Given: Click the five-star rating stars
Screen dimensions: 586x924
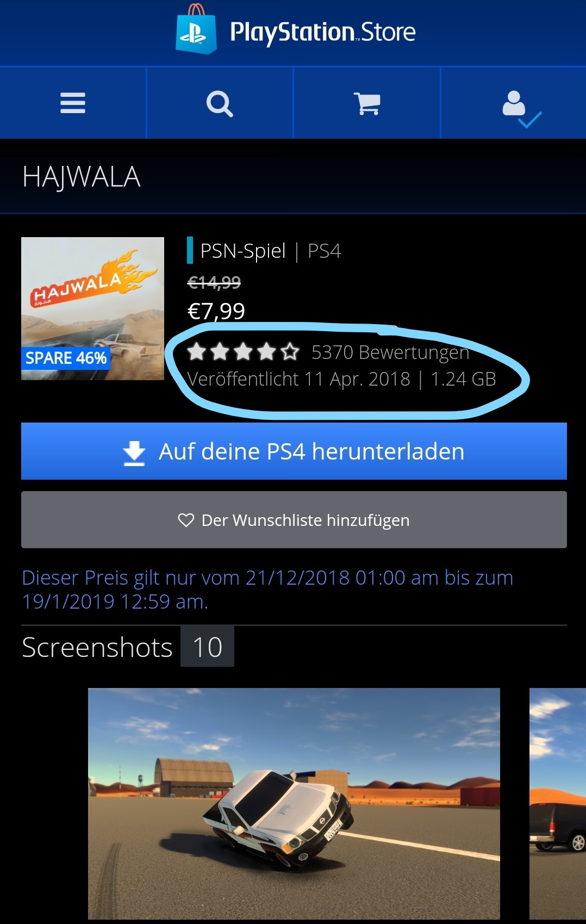Looking at the screenshot, I should point(243,352).
